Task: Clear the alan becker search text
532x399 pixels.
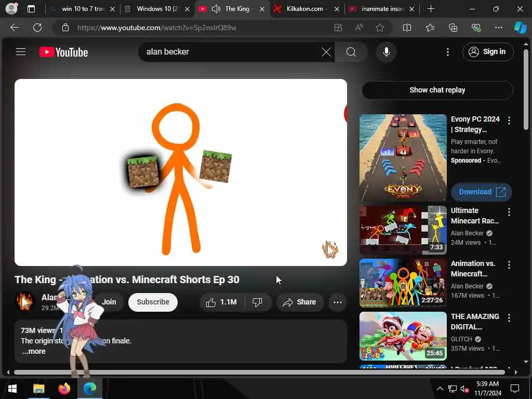Action: click(x=326, y=52)
